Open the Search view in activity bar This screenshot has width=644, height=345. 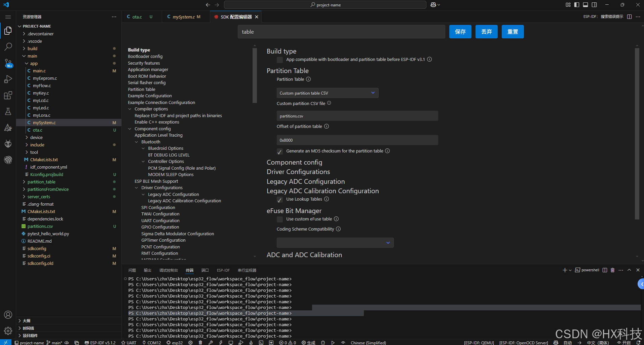8,46
